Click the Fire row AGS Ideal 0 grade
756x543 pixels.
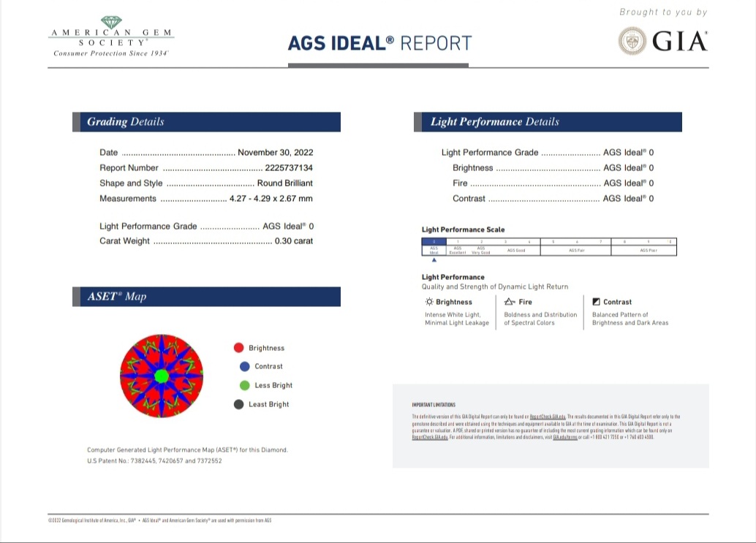click(x=628, y=183)
